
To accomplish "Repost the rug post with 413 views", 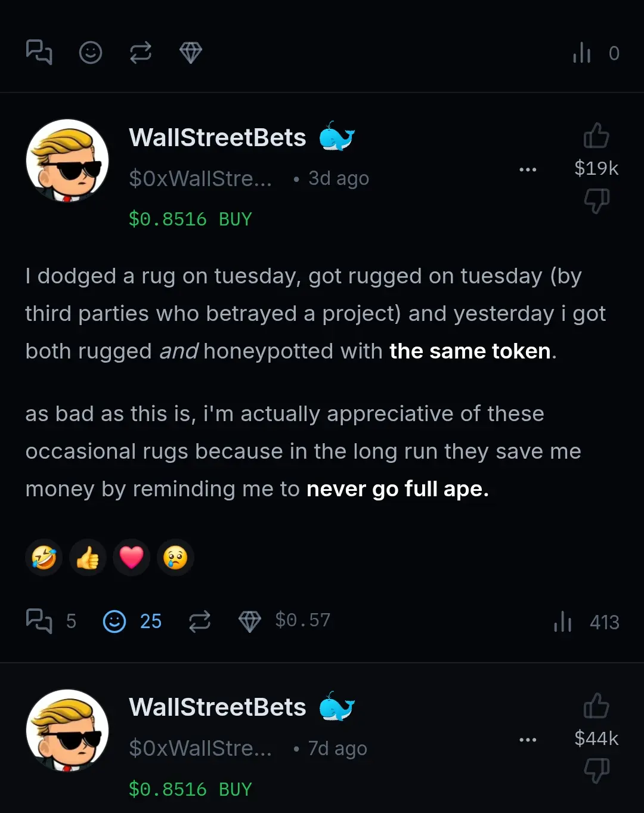I will tap(200, 621).
